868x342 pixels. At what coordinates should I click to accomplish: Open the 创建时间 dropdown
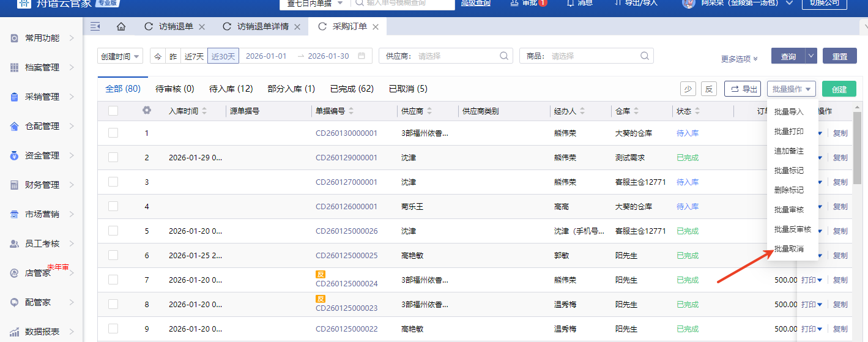(121, 56)
